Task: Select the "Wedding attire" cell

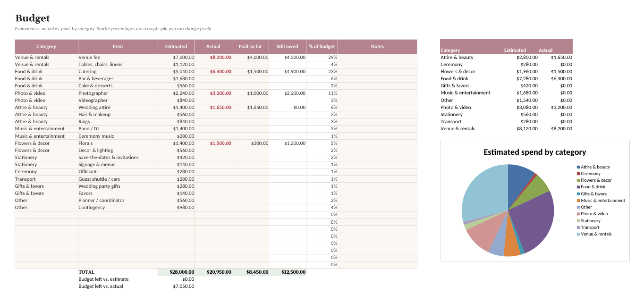Action: [118, 108]
